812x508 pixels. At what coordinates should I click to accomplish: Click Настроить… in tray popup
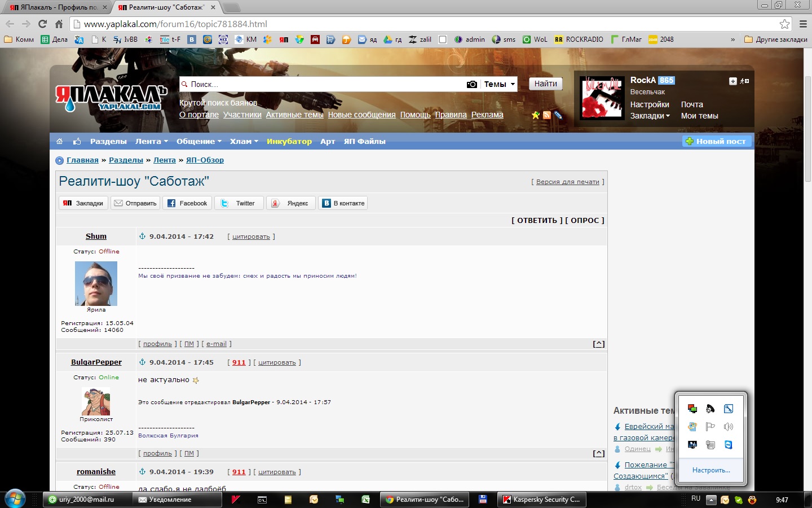pyautogui.click(x=711, y=470)
